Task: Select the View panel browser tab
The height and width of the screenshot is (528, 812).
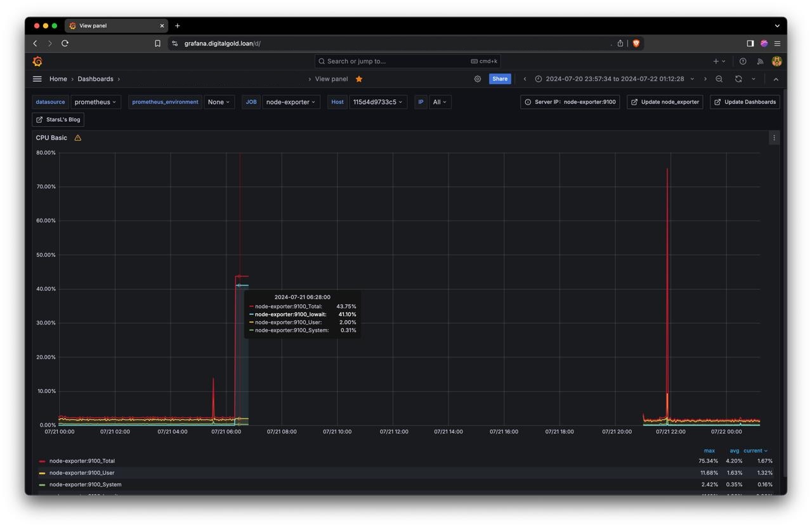Action: [117, 25]
